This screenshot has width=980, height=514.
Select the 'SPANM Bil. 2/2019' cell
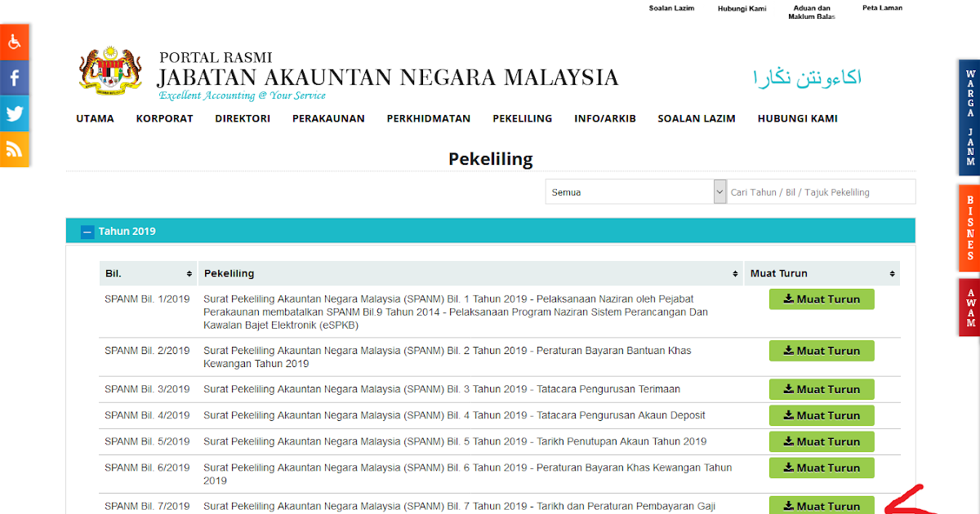[147, 351]
